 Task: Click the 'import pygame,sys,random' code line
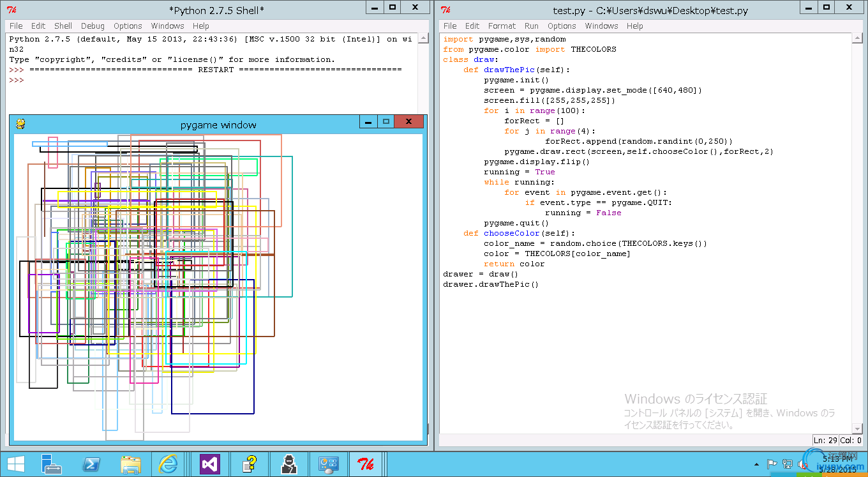point(504,39)
